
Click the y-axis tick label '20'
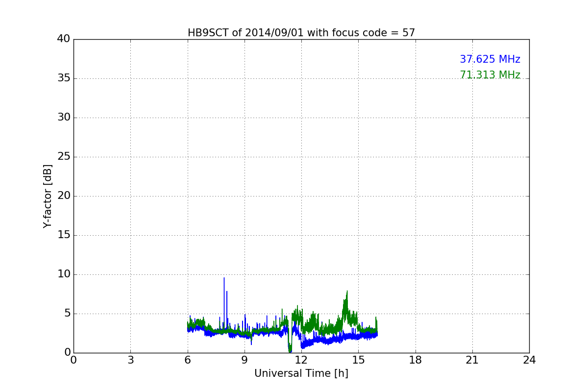tap(64, 196)
